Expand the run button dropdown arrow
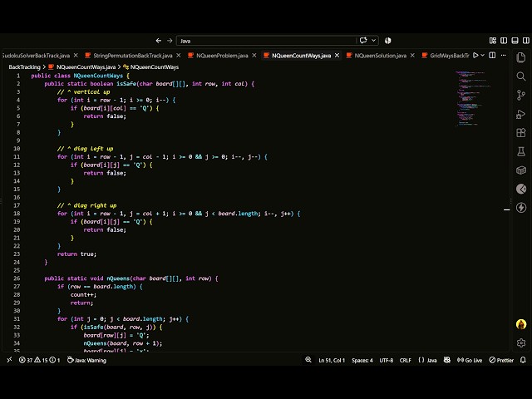 482,56
